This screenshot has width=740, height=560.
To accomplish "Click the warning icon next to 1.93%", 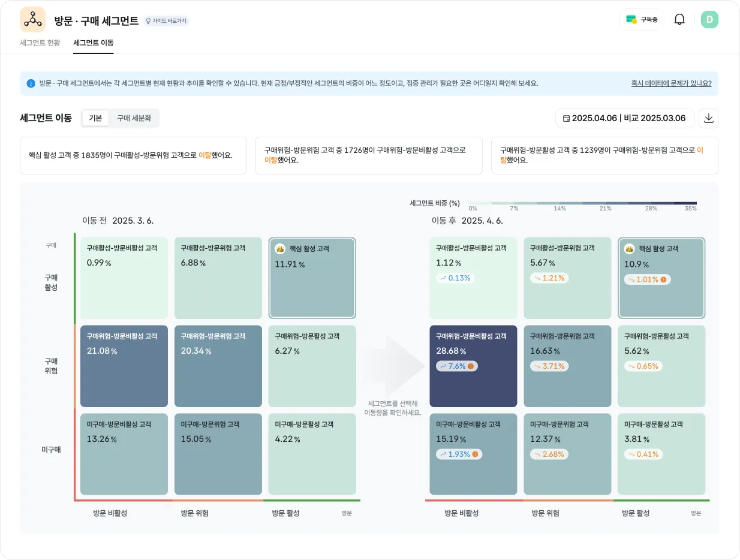I will (475, 454).
